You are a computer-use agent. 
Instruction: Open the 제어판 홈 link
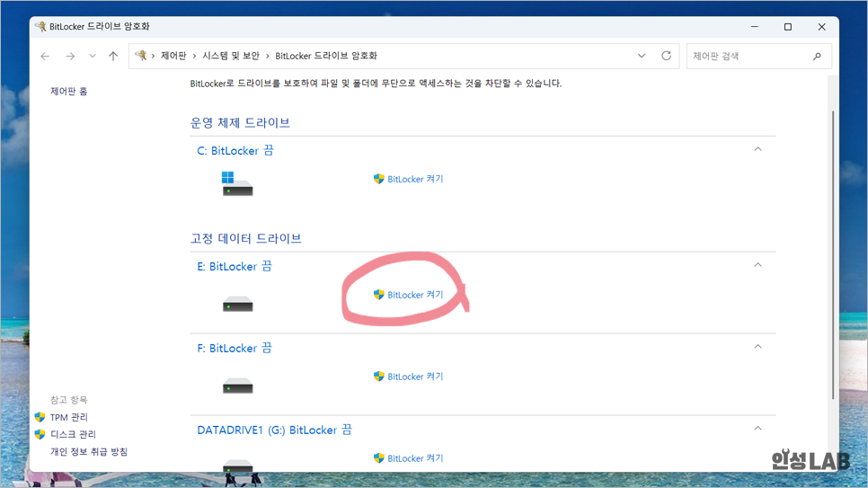(68, 91)
